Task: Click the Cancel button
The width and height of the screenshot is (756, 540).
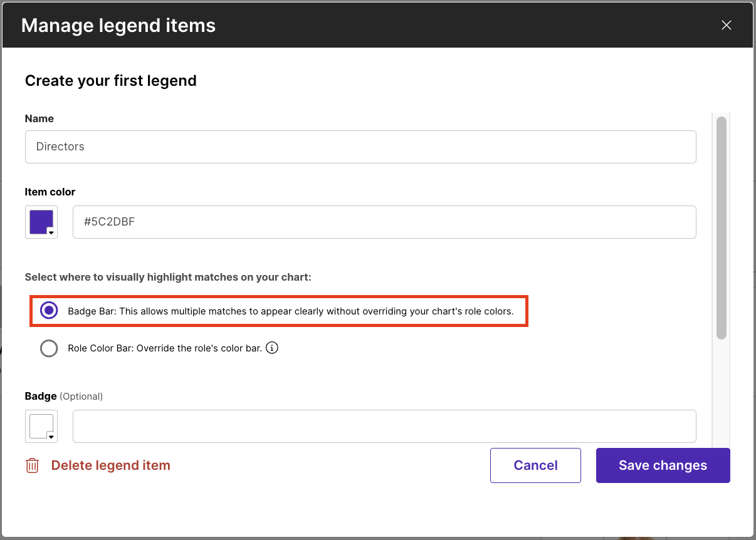Action: pyautogui.click(x=536, y=465)
